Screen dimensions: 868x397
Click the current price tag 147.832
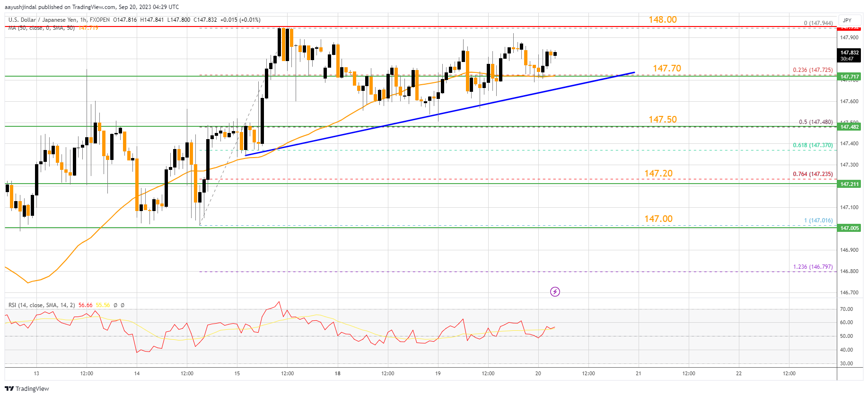click(x=850, y=55)
